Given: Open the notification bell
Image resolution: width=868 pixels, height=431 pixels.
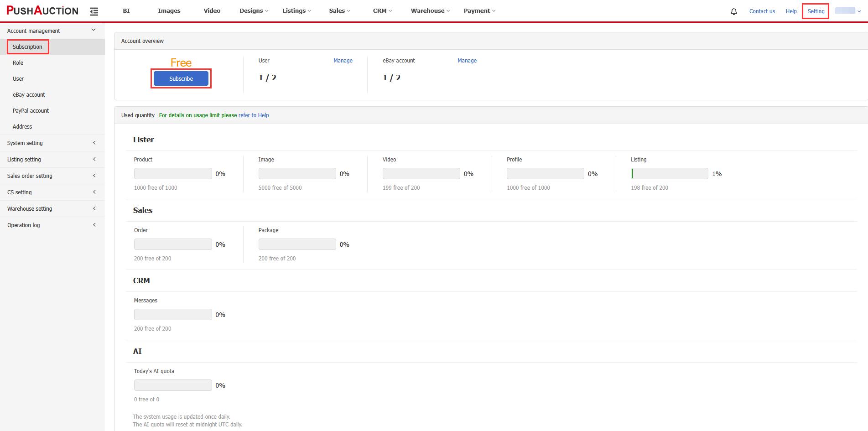Looking at the screenshot, I should (734, 11).
